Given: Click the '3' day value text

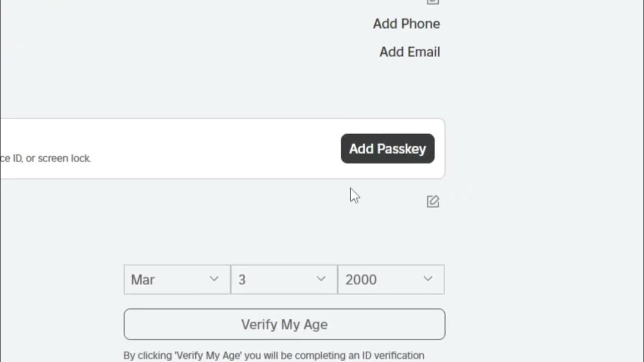Looking at the screenshot, I should pyautogui.click(x=242, y=280).
